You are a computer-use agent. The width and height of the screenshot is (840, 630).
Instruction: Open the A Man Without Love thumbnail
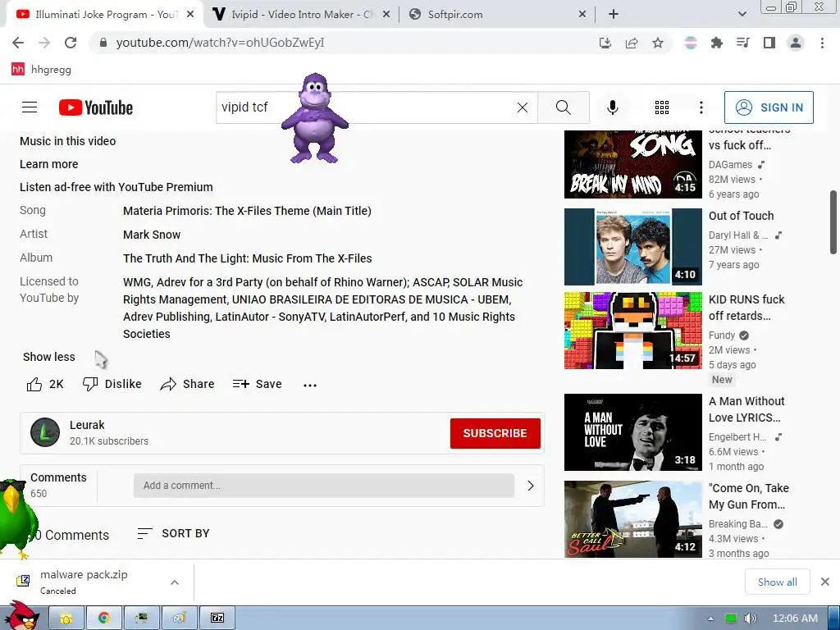point(632,432)
